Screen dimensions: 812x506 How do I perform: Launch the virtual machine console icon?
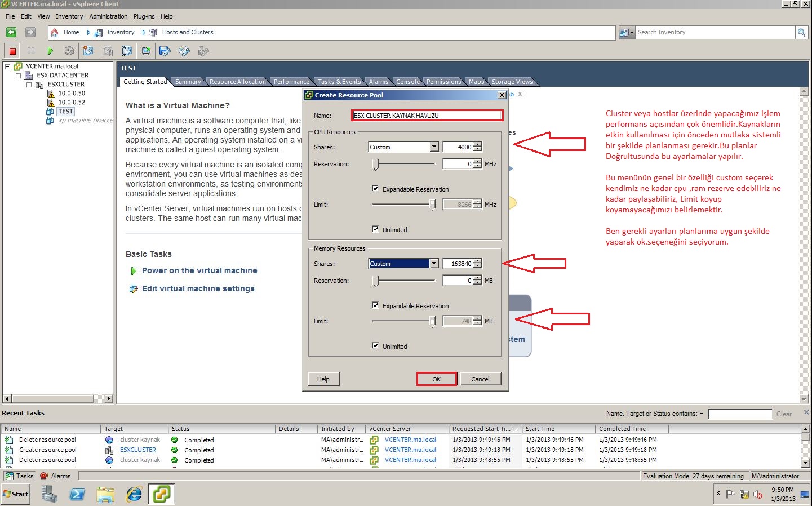pos(145,51)
